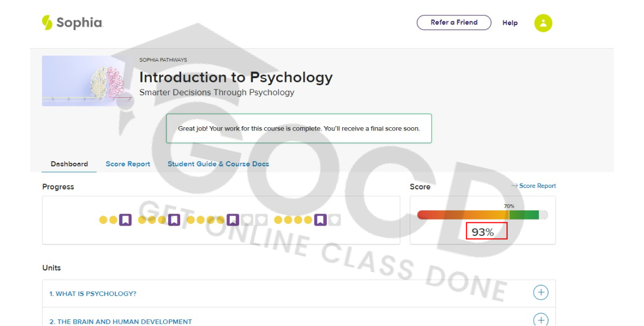This screenshot has width=644, height=326.
Task: Open the user profile avatar menu
Action: pos(543,23)
